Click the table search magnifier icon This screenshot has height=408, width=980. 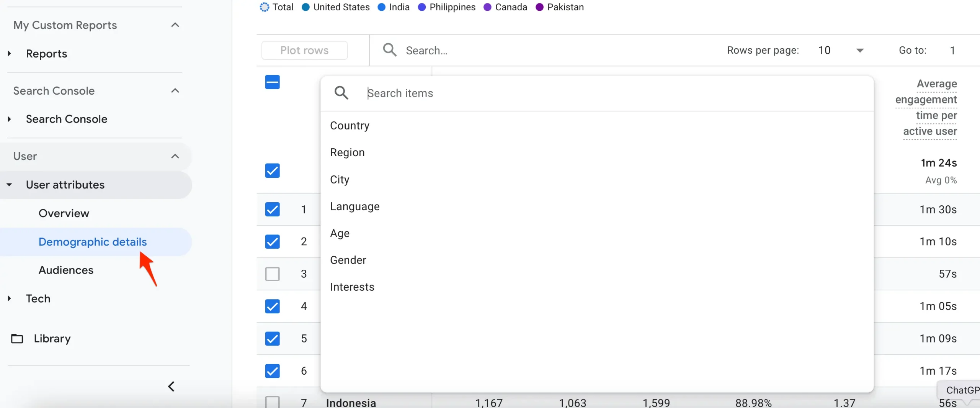(x=390, y=50)
